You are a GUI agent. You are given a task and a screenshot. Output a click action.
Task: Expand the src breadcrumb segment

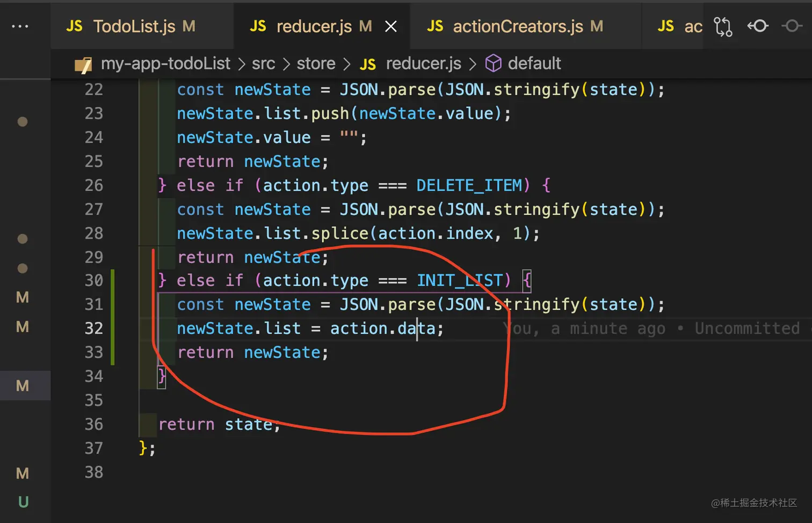click(x=263, y=63)
